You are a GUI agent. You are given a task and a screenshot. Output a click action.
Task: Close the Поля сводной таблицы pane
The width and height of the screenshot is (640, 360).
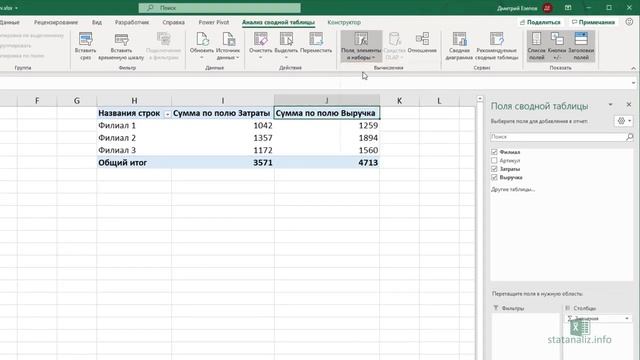tap(629, 105)
